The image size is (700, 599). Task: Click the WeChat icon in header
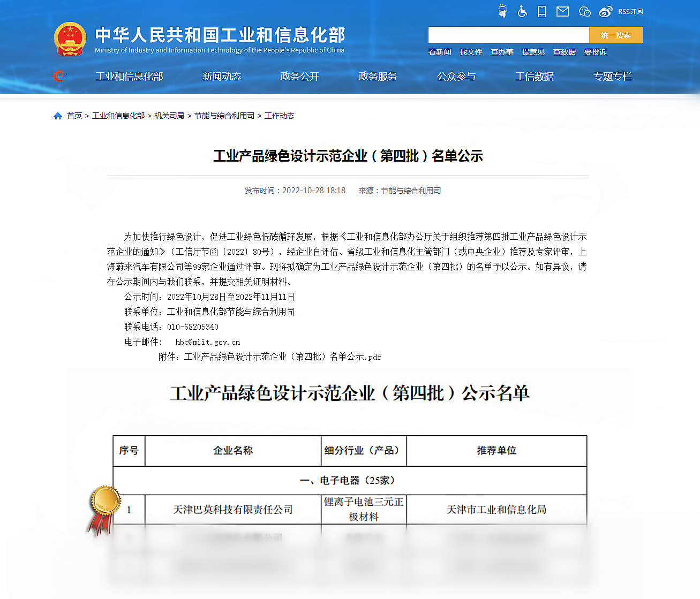pos(584,11)
